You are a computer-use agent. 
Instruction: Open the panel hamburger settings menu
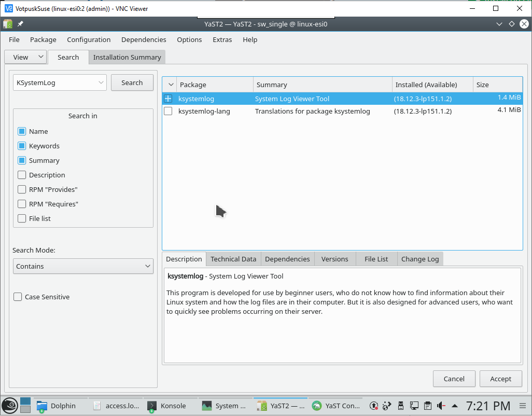point(523,406)
